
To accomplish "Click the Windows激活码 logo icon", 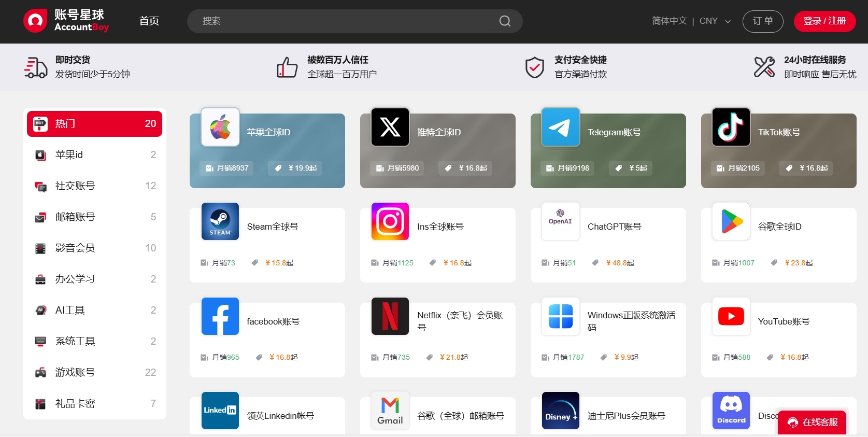I will [x=561, y=316].
